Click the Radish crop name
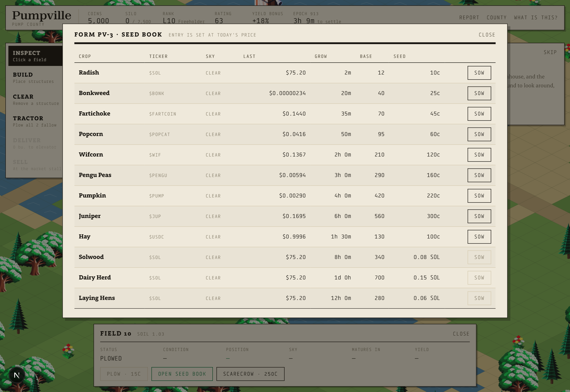The width and height of the screenshot is (570, 392). coord(89,72)
